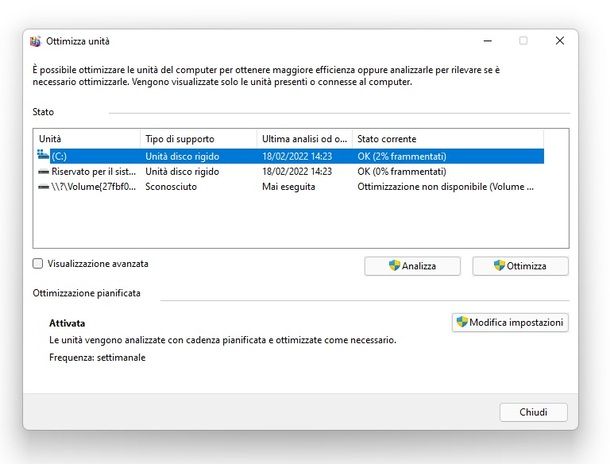
Task: Click the 'Mai eseguita' cell
Action: click(x=288, y=187)
